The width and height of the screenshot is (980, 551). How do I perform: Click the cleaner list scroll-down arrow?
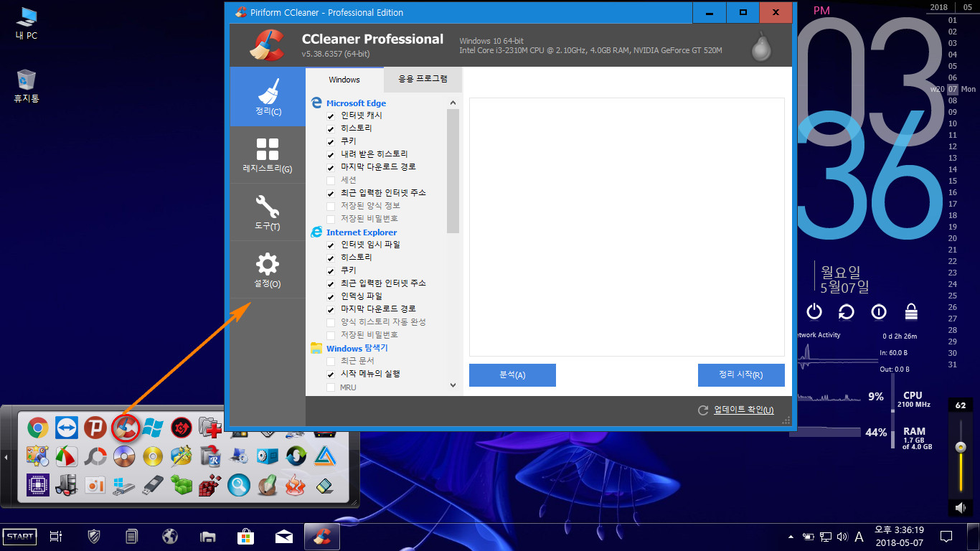pyautogui.click(x=453, y=385)
